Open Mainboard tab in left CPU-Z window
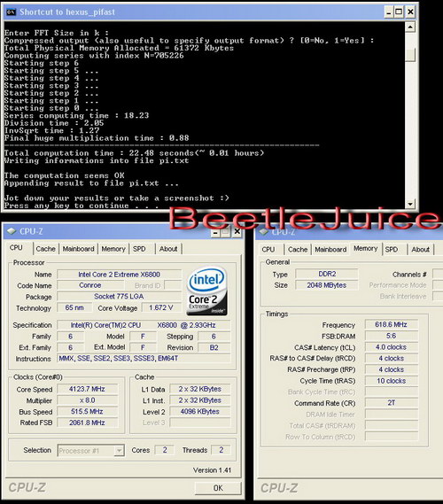 pos(79,249)
